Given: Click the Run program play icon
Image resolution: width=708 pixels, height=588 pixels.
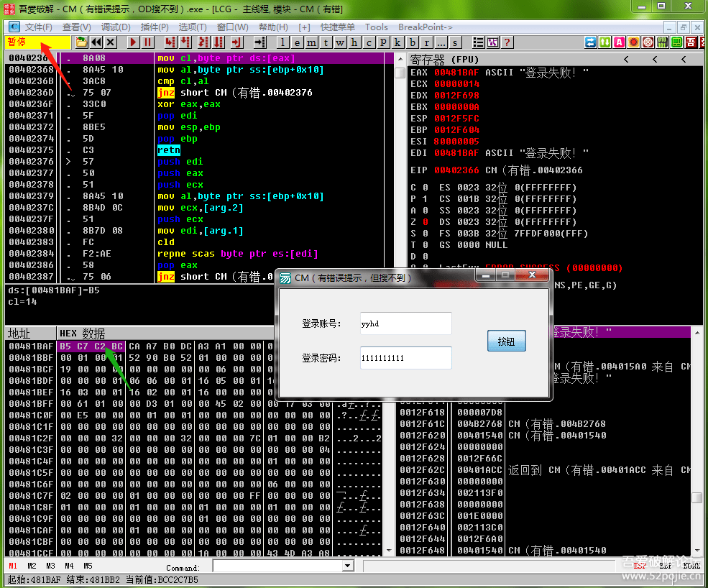Looking at the screenshot, I should point(133,42).
